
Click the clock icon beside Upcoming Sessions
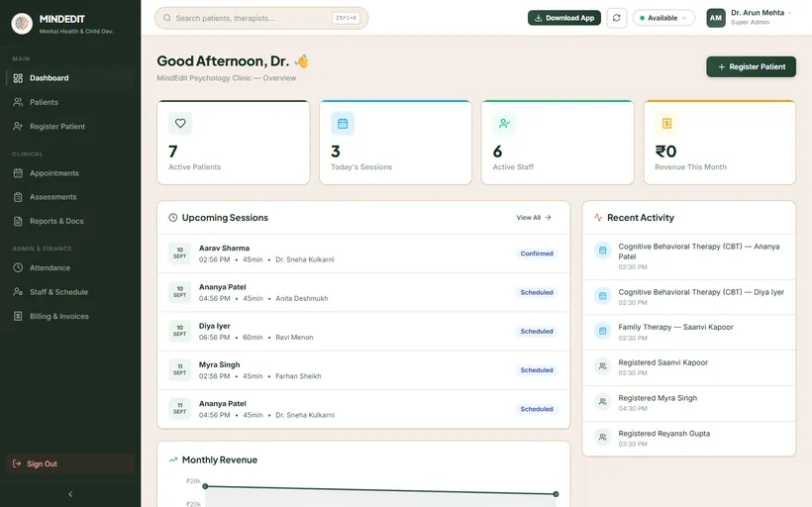click(x=173, y=218)
